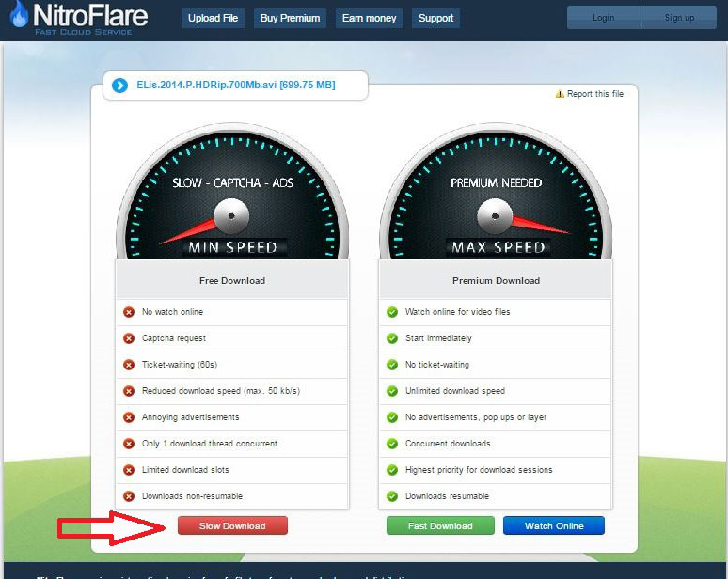The image size is (728, 579).
Task: Click the warning icon next to Report this file
Action: coord(560,94)
